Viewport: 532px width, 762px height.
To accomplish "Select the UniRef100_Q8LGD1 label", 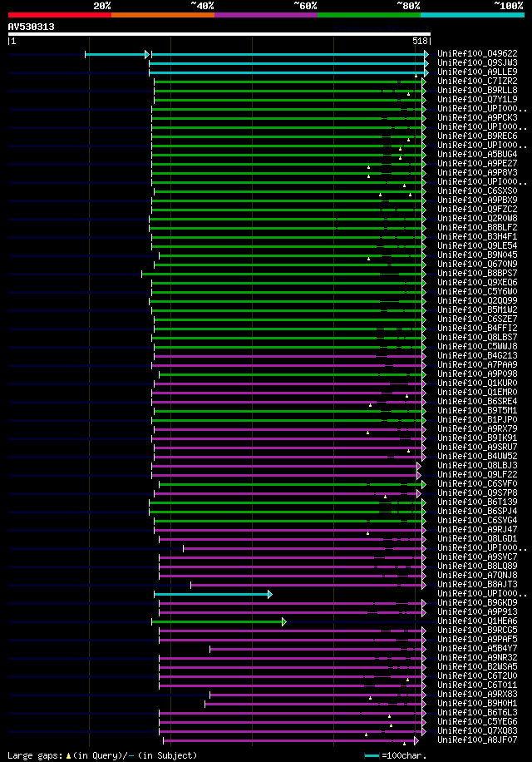I will pyautogui.click(x=477, y=539).
